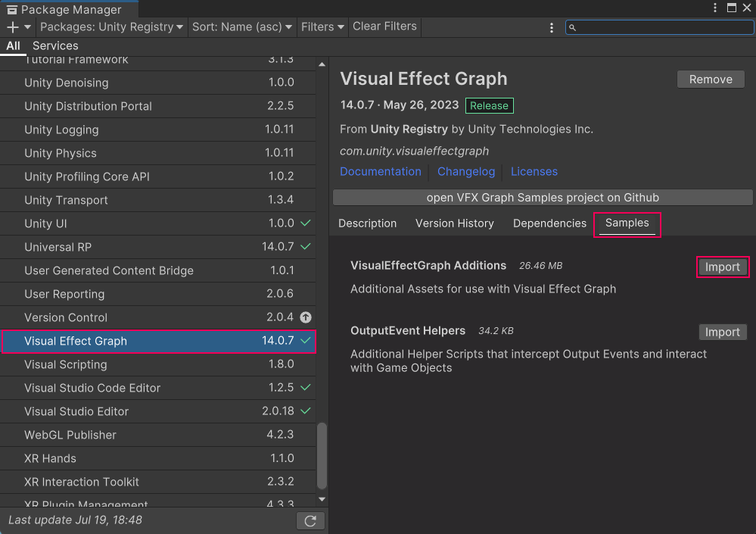Click the window kebab menu in title bar
Screen dimensions: 756x534
(x=715, y=8)
